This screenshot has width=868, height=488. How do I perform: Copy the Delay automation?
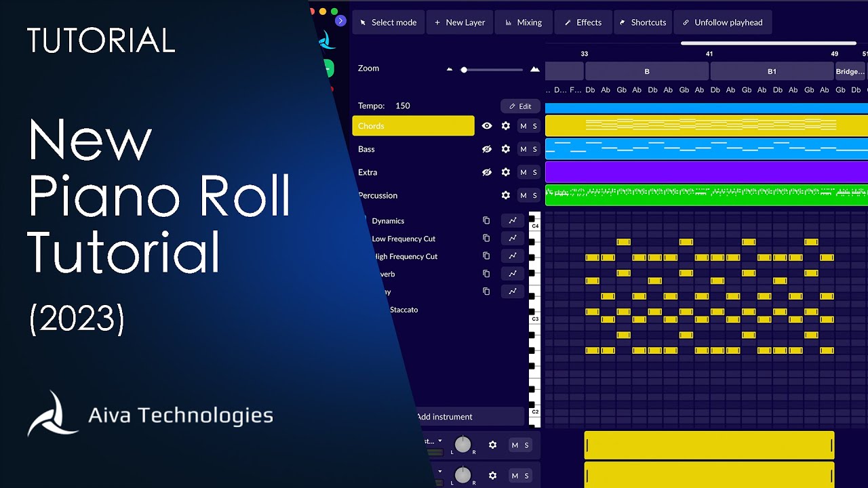pyautogui.click(x=486, y=291)
